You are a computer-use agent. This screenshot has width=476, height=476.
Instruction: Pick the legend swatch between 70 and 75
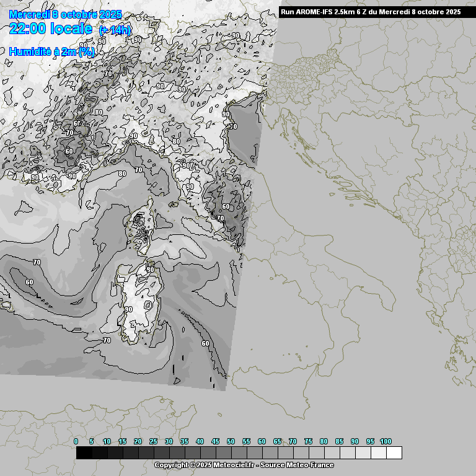[x=301, y=453]
